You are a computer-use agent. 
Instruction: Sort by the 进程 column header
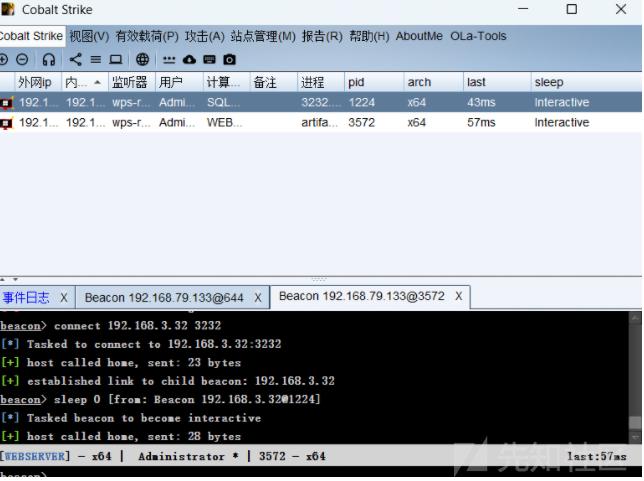321,83
